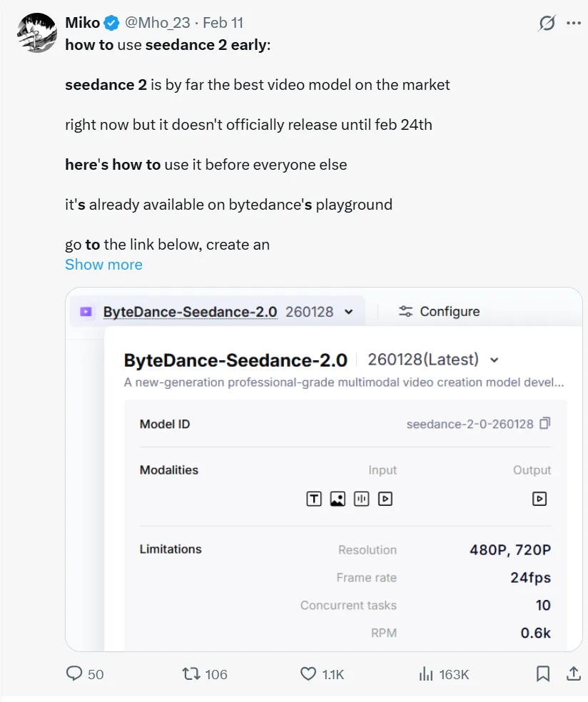Copy the seedance-2-0-260128 model ID
This screenshot has width=588, height=702.
(545, 424)
